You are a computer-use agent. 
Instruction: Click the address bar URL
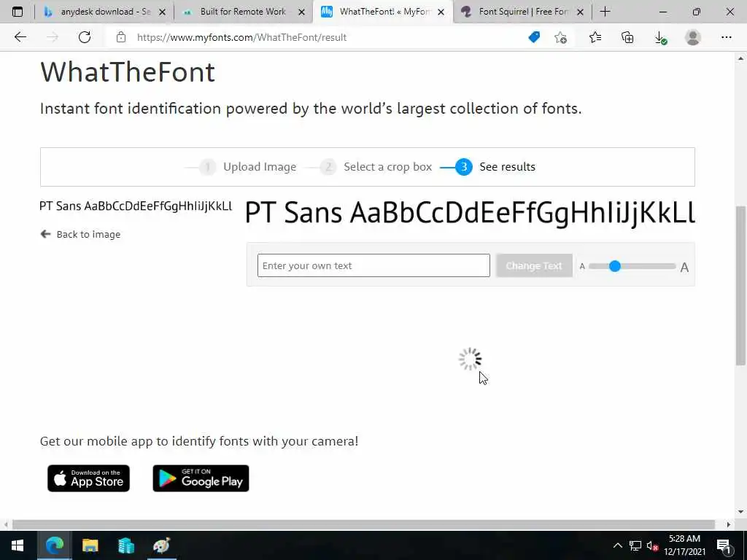point(241,37)
